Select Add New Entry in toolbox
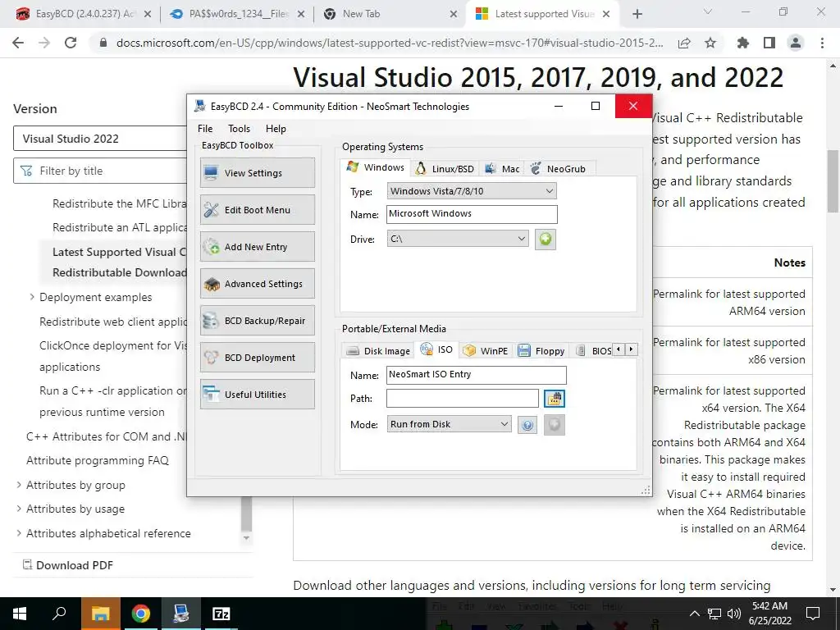The image size is (840, 630). click(x=258, y=247)
